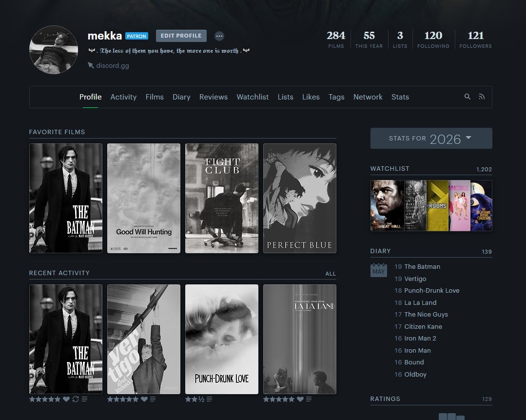
Task: Open review icon under Punch-Drunk Love poster
Action: (x=209, y=399)
